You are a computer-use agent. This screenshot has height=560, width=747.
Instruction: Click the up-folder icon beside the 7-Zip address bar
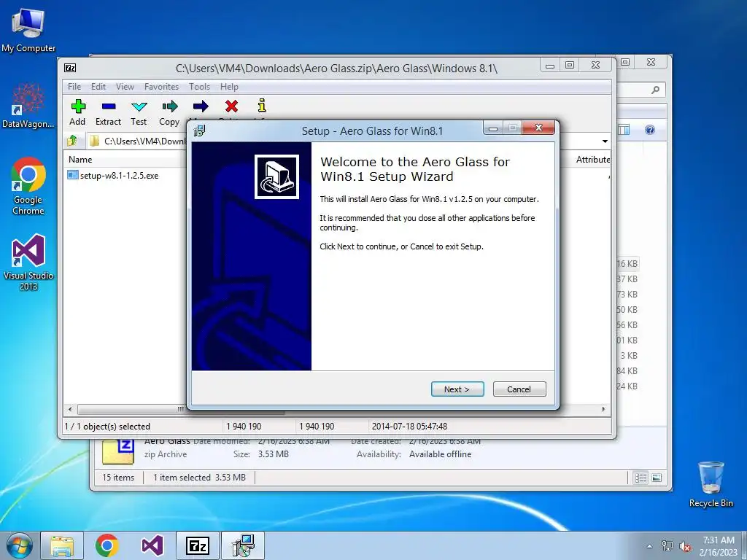[72, 141]
